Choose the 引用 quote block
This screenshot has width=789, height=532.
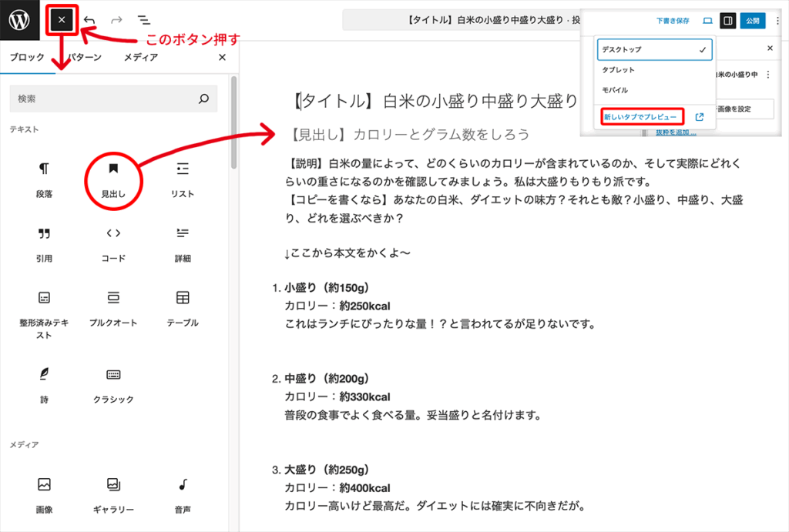44,243
